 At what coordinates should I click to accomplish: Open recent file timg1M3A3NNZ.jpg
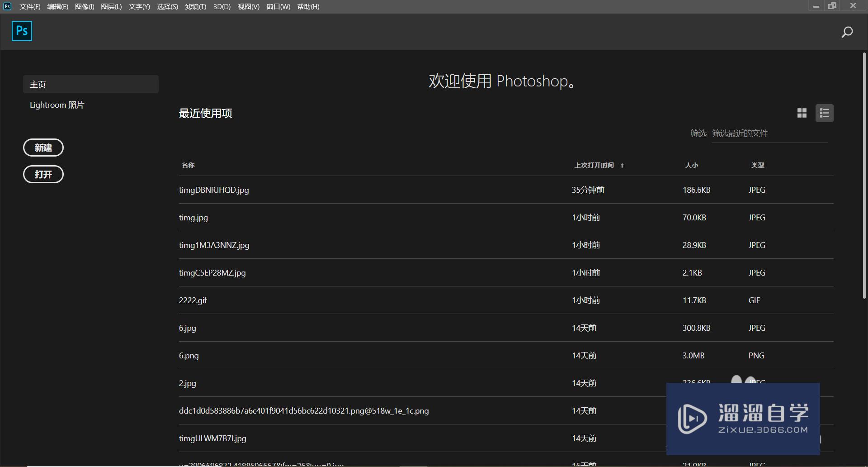point(214,245)
